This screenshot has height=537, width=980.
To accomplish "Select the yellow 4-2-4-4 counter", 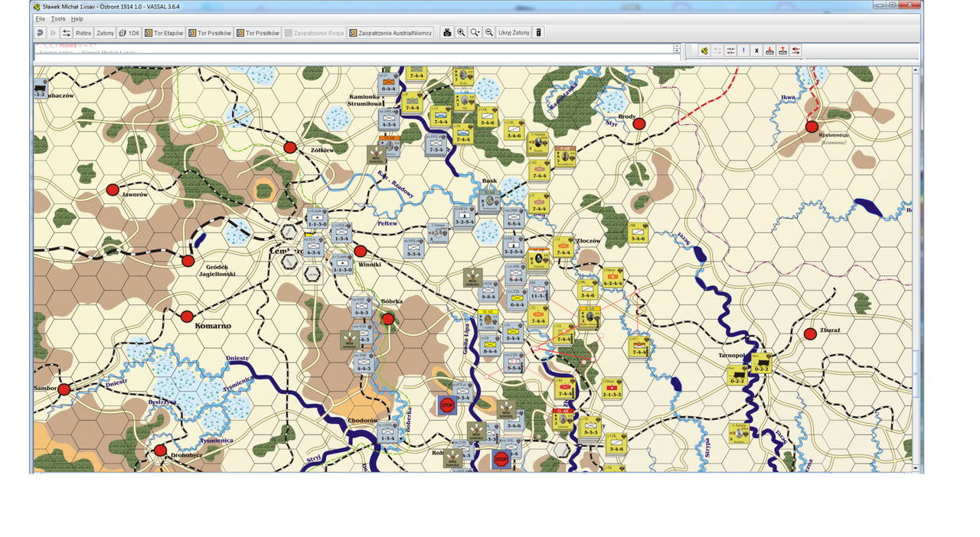I will click(x=612, y=278).
